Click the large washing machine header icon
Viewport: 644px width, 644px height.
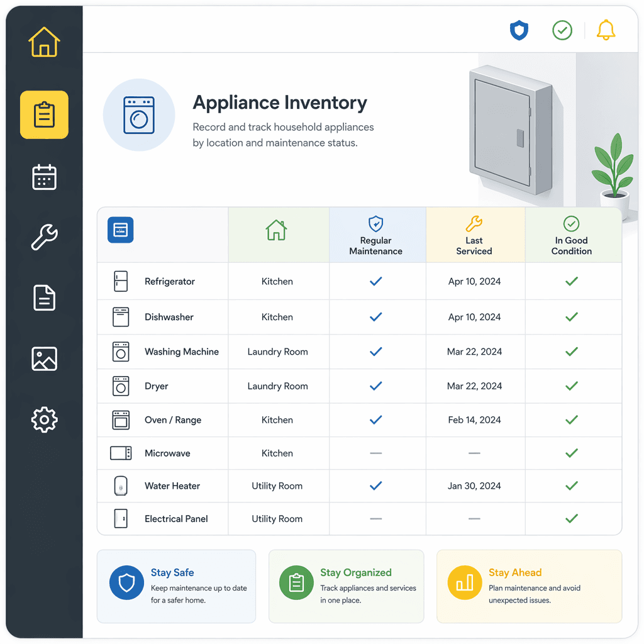(x=139, y=115)
